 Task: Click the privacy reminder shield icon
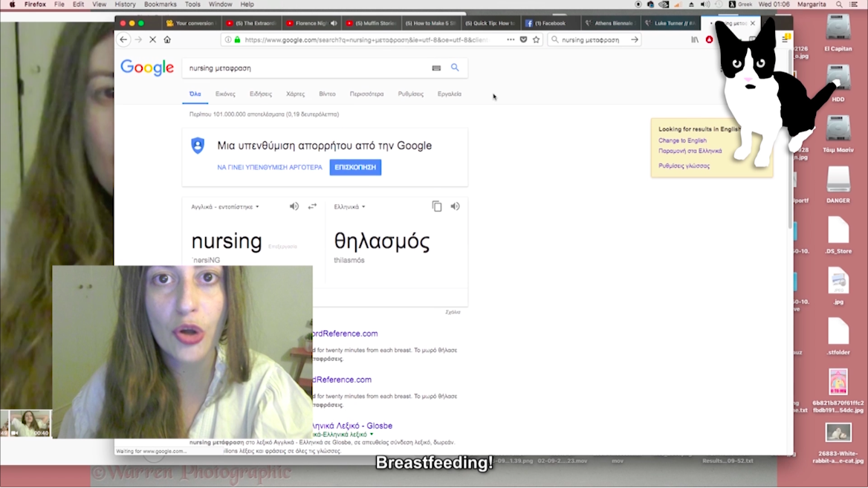[x=198, y=146]
